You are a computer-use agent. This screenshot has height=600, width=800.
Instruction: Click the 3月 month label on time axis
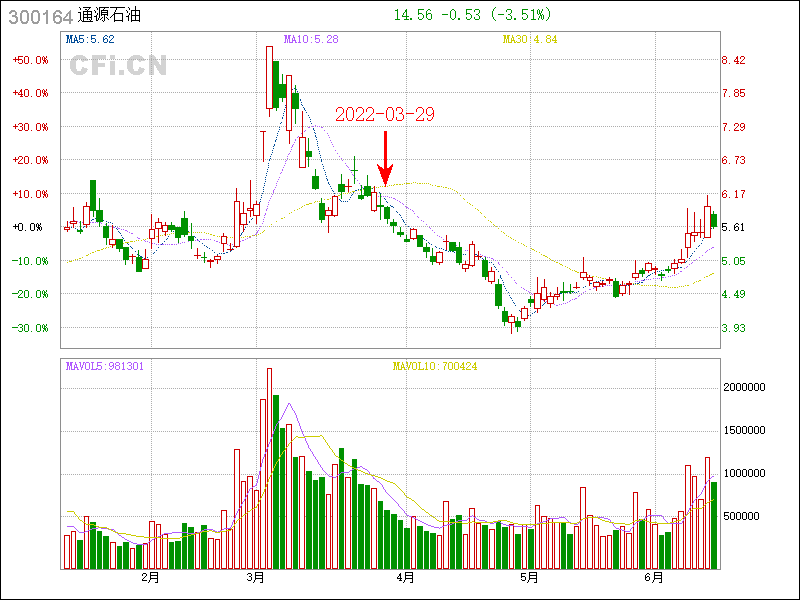[256, 578]
